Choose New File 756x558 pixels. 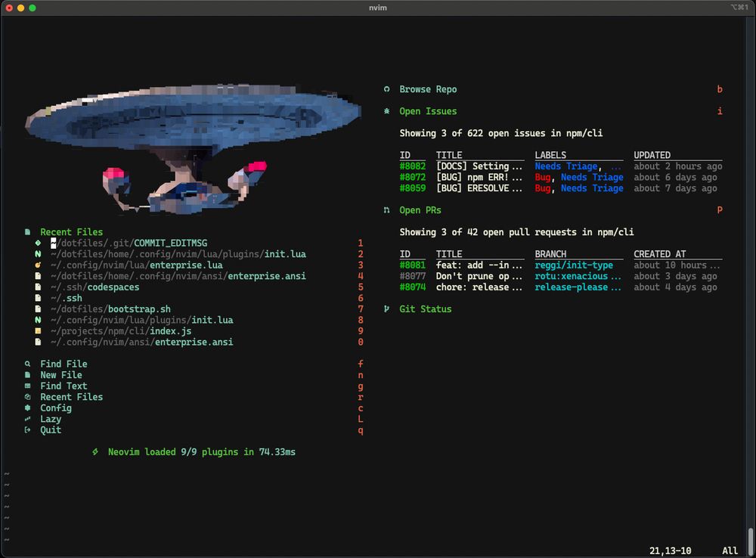coord(61,375)
